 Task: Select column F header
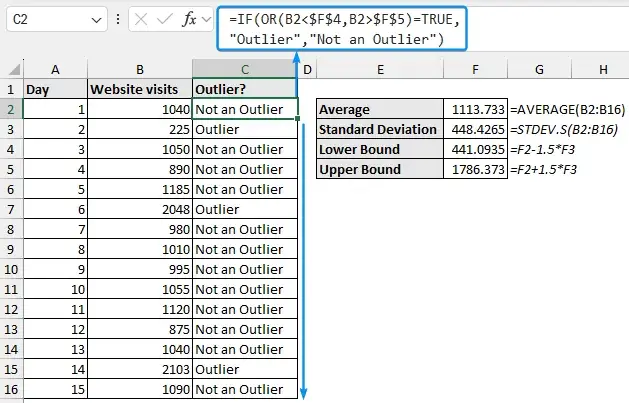(x=475, y=69)
